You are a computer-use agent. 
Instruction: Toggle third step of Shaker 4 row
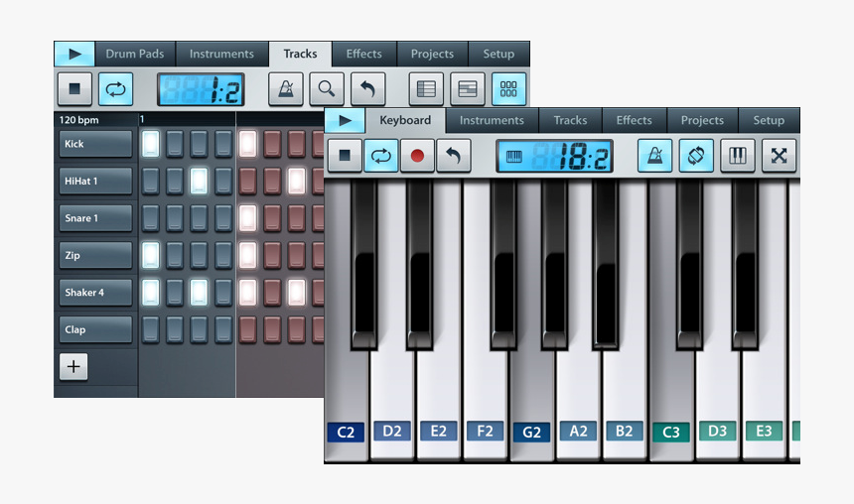(x=199, y=293)
